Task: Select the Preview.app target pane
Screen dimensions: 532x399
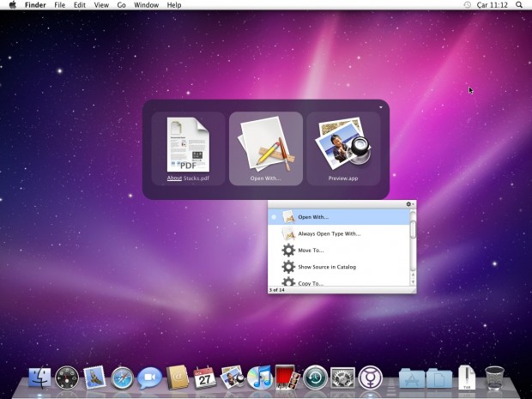Action: pyautogui.click(x=343, y=148)
